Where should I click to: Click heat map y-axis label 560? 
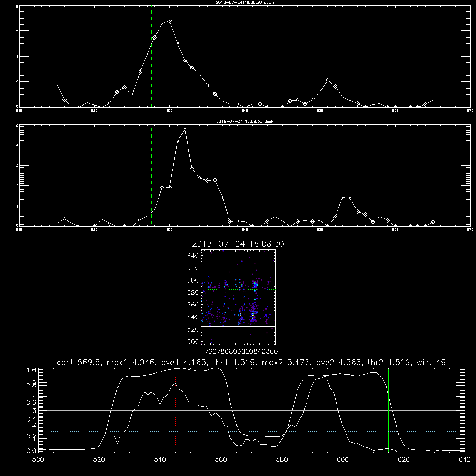(x=193, y=305)
